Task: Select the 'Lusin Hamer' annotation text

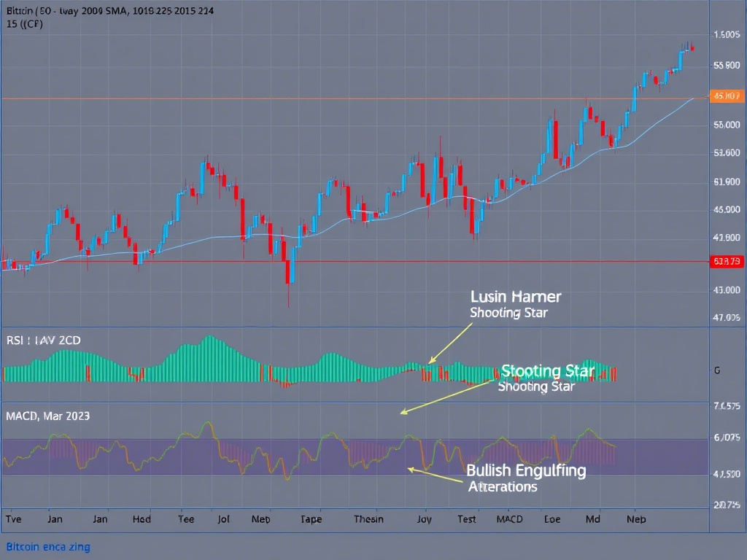Action: (x=516, y=297)
